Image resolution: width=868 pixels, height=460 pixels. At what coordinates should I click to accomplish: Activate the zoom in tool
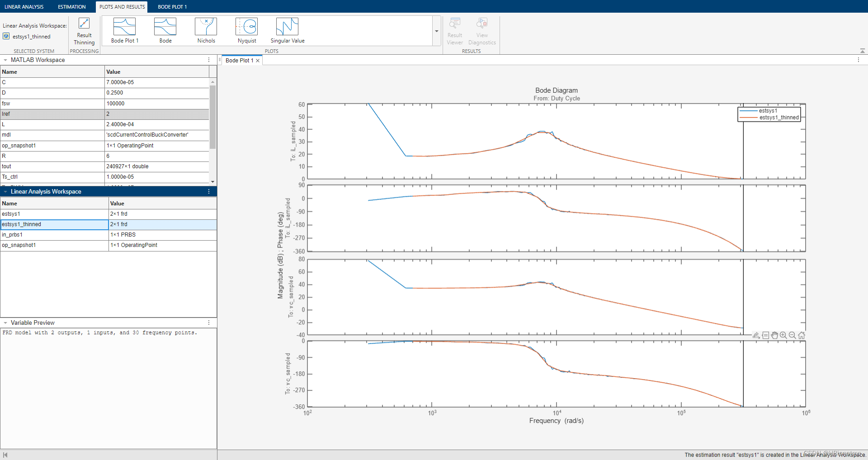[x=783, y=335]
